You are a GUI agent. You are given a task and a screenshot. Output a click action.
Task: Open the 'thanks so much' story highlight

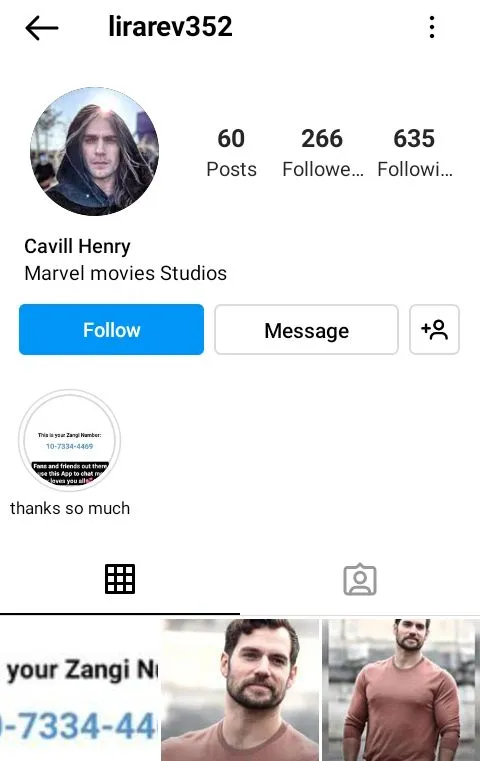click(69, 441)
